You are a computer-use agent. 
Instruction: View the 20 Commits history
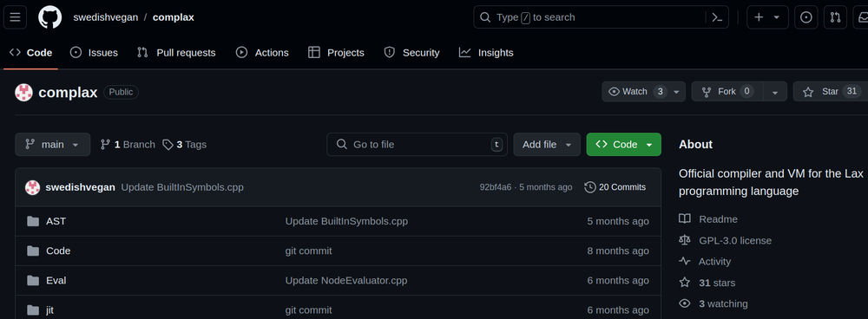pyautogui.click(x=615, y=187)
